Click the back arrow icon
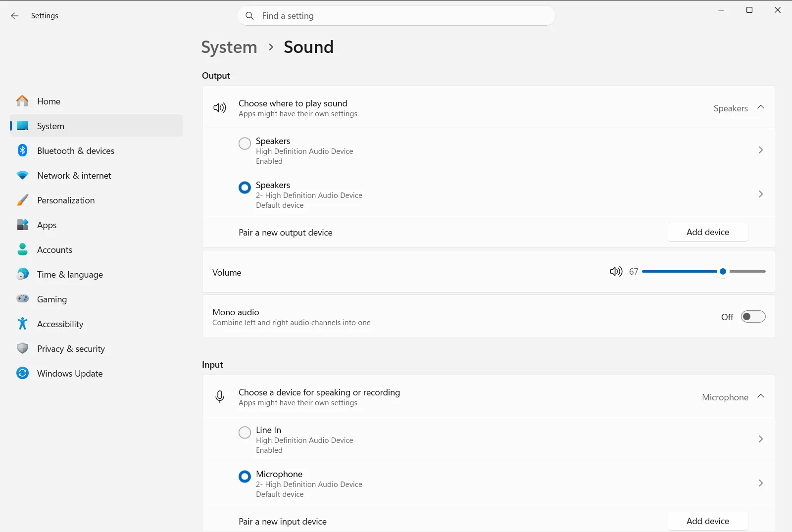The image size is (792, 532). click(x=15, y=16)
